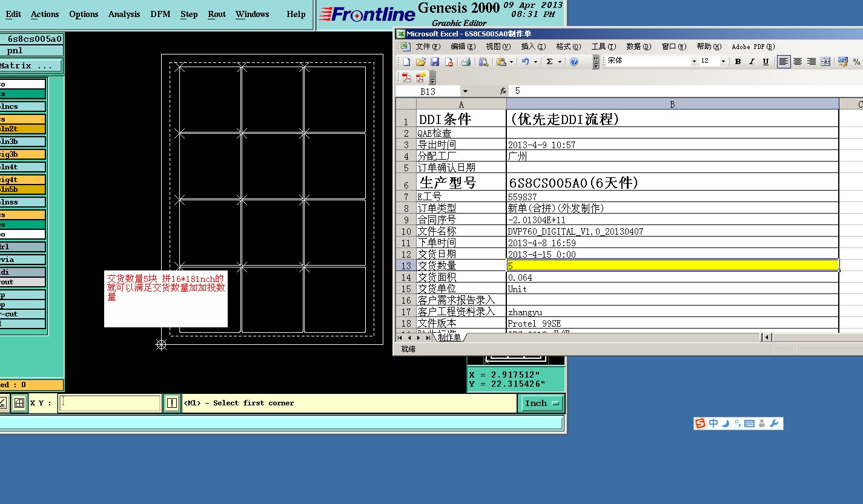Click the grid snap icon beside X Y
Screen dimensions: 863x504
19,403
